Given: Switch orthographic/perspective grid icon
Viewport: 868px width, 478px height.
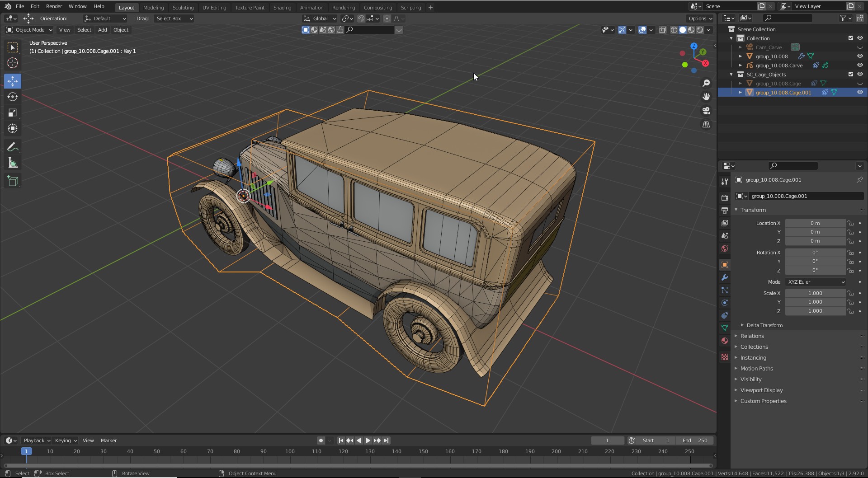Looking at the screenshot, I should (x=706, y=125).
